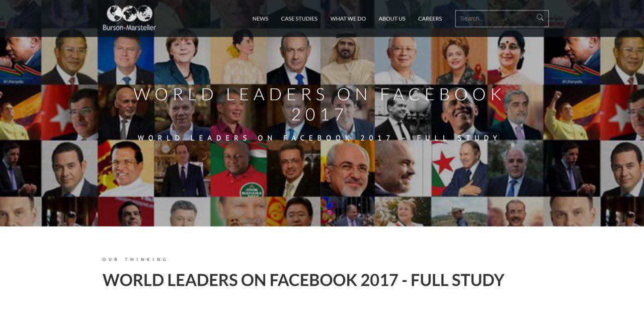The width and height of the screenshot is (644, 315).
Task: Click the man in red John Mahama shirt photo
Action: pos(238,169)
